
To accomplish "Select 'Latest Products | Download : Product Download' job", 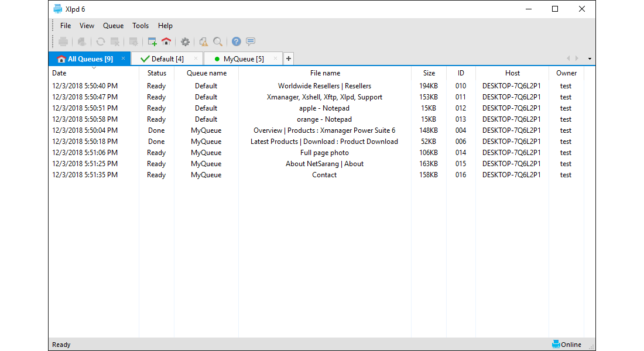I will (324, 141).
